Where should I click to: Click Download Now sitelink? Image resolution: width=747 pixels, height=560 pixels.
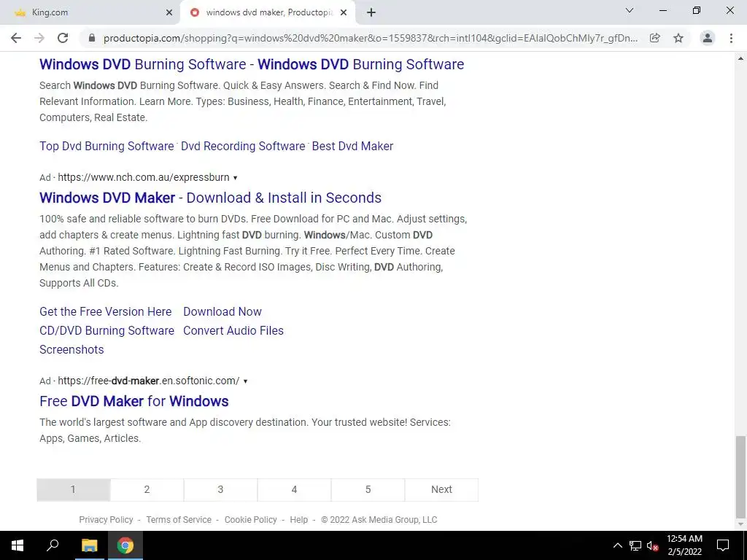(x=222, y=311)
